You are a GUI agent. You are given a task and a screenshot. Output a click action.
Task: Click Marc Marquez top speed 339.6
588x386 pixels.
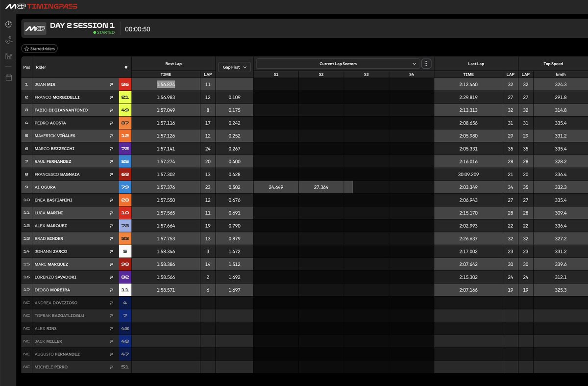click(561, 264)
